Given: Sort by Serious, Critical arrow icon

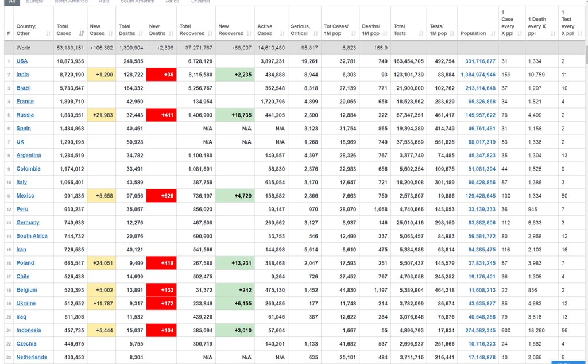Looking at the screenshot, I should click(x=316, y=34).
